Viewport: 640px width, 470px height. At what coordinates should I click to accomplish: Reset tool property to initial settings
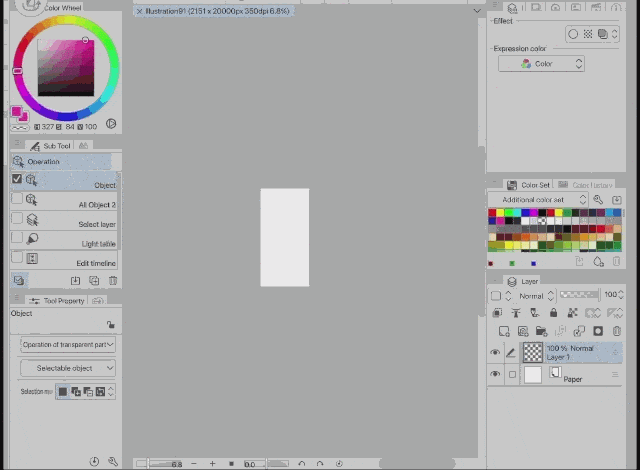click(94, 461)
